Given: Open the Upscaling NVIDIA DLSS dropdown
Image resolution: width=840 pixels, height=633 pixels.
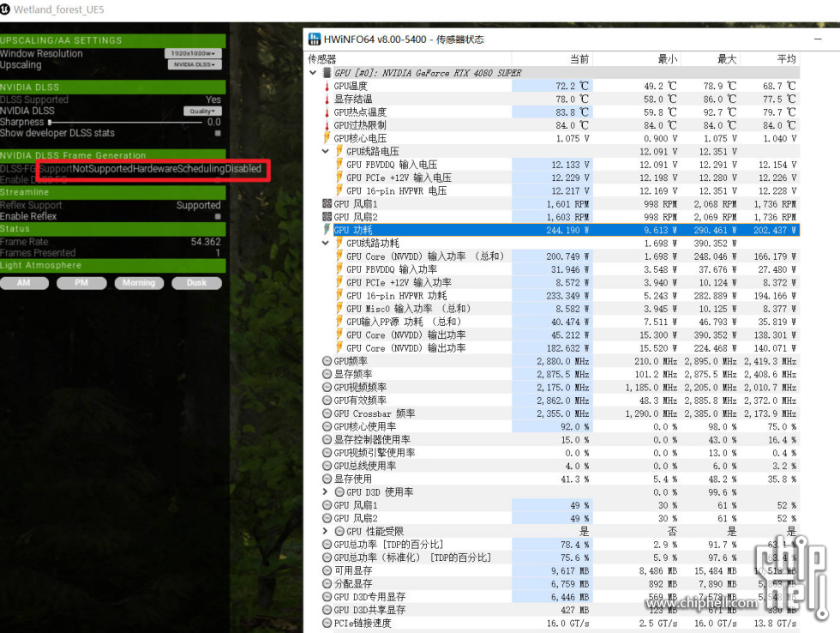Looking at the screenshot, I should [x=195, y=64].
